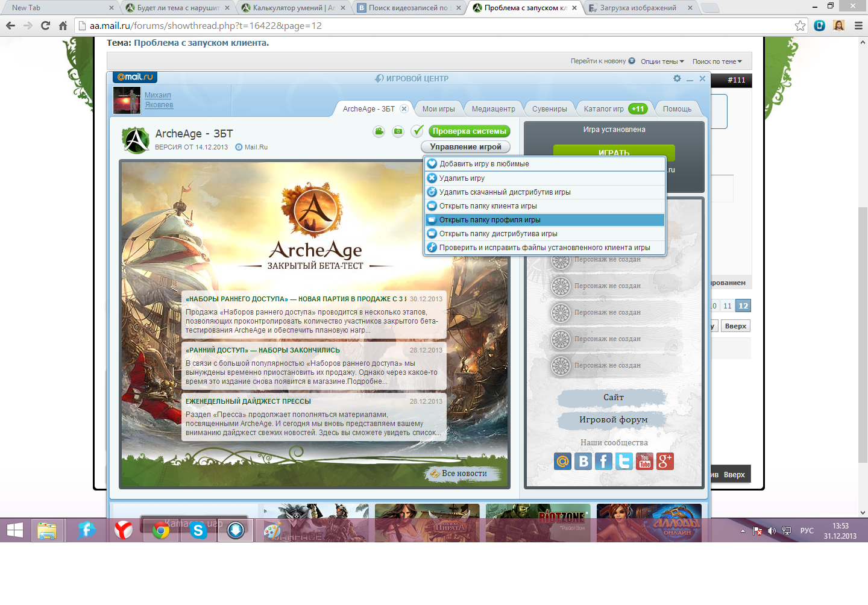Open news Еженедельный дайджест прессы
This screenshot has width=868, height=605.
(248, 401)
